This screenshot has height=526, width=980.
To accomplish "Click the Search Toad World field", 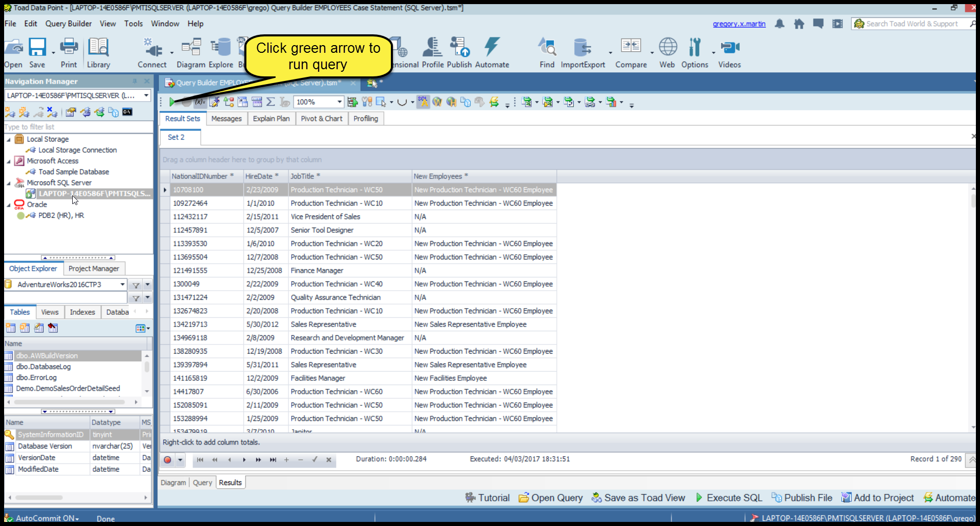I will 913,24.
